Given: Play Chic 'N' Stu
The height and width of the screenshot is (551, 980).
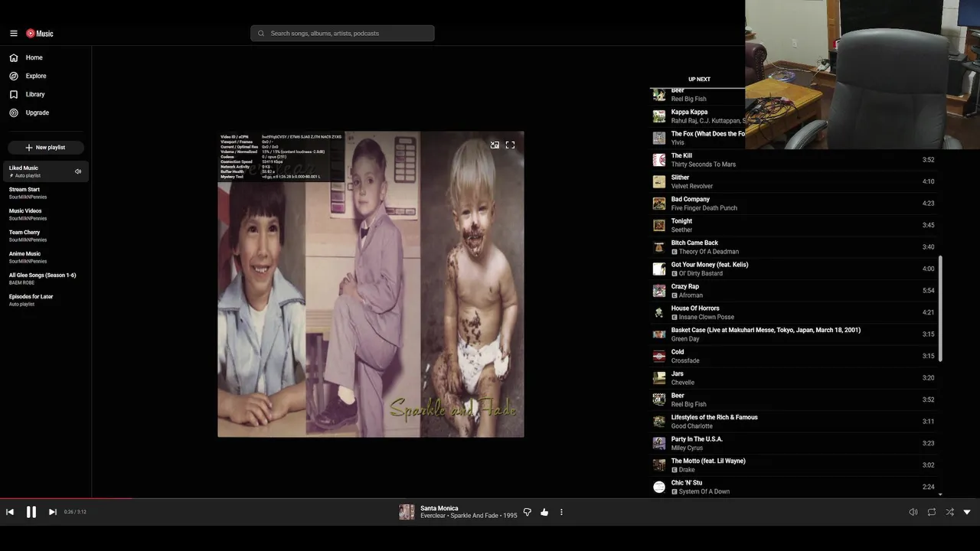Looking at the screenshot, I should click(x=793, y=487).
